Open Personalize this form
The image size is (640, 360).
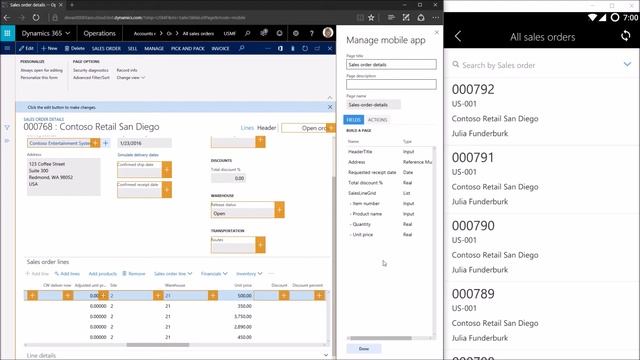point(39,78)
